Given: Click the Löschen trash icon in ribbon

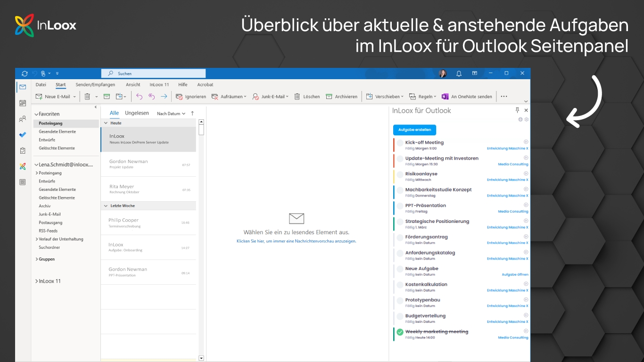Looking at the screenshot, I should click(297, 97).
